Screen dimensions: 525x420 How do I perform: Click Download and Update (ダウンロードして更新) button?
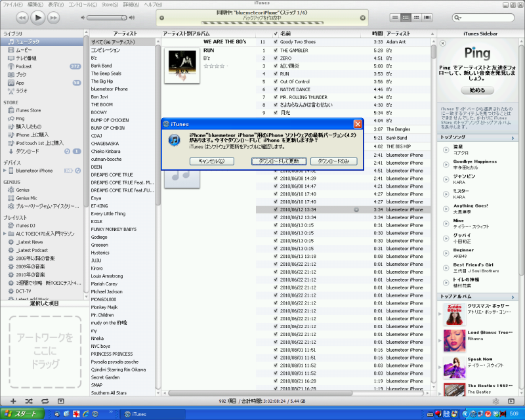click(279, 161)
